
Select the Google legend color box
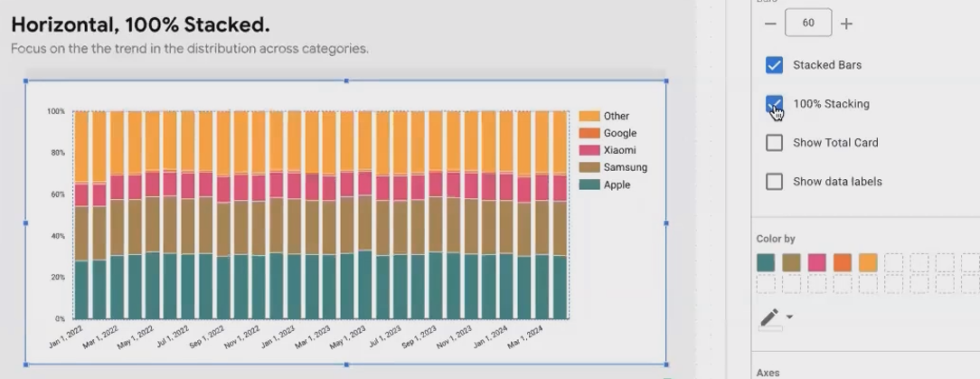click(x=589, y=133)
